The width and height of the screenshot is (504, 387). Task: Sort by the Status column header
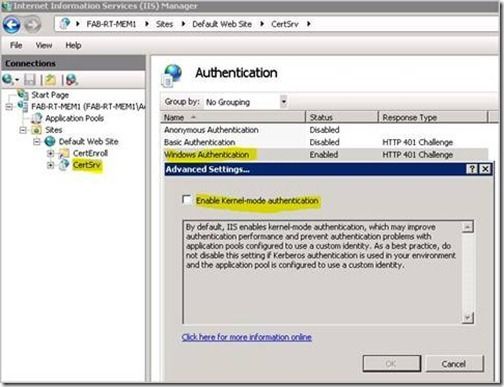pyautogui.click(x=341, y=117)
